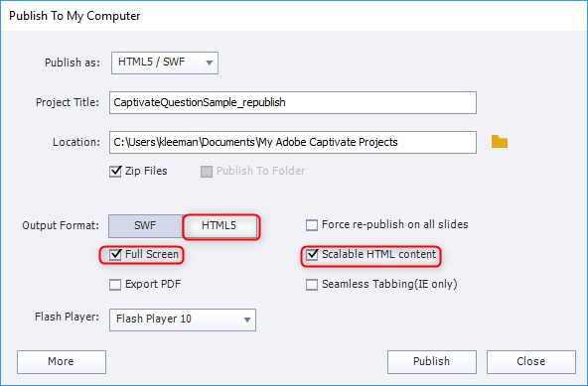Open the Publish as dropdown

[x=165, y=63]
